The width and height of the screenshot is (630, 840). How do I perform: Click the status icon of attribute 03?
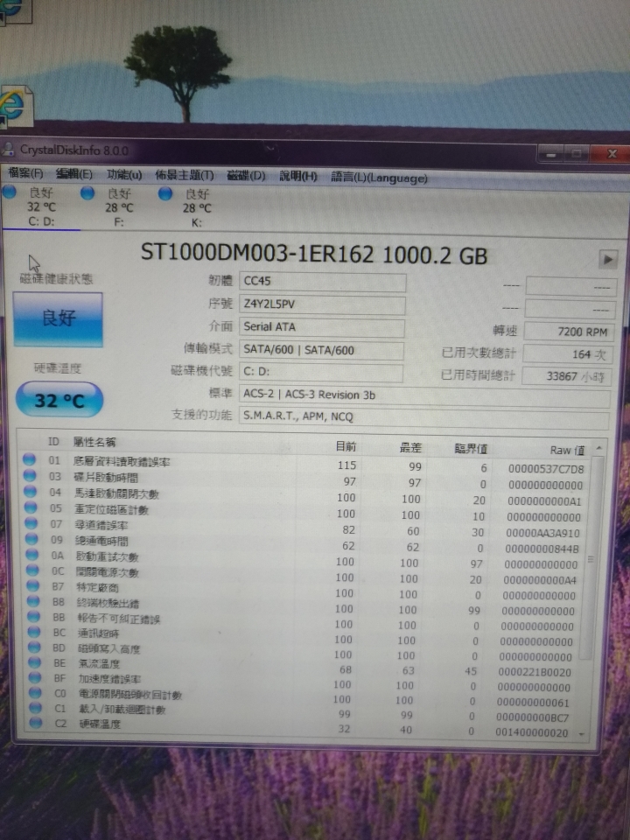coord(30,476)
